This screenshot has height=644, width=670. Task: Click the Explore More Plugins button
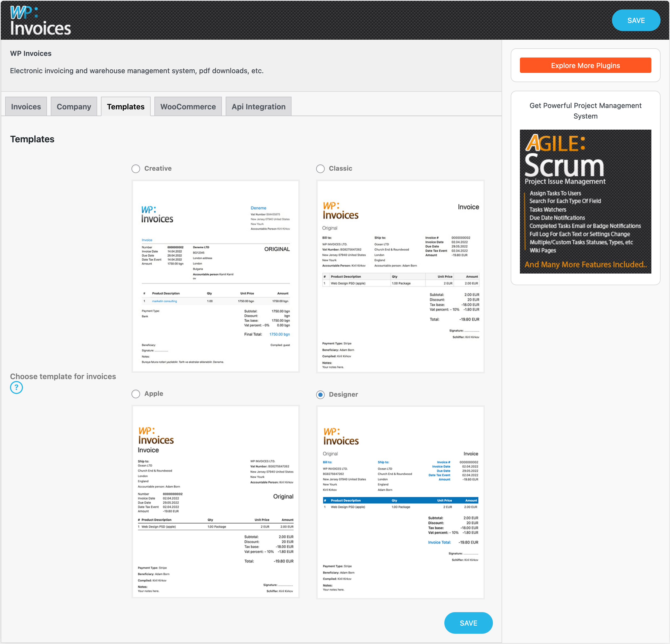click(x=585, y=65)
